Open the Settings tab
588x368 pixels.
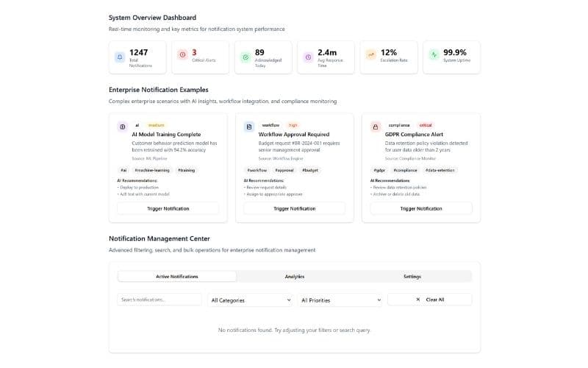tap(412, 277)
